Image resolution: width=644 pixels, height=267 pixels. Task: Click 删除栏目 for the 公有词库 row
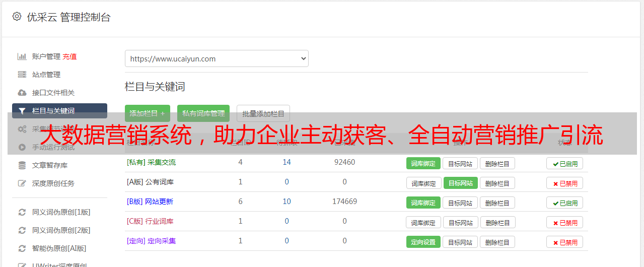click(497, 183)
